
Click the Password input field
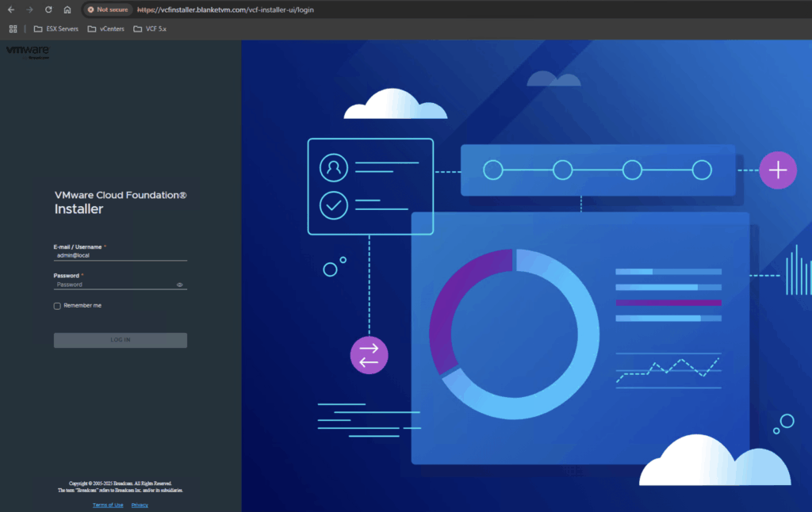[115, 285]
